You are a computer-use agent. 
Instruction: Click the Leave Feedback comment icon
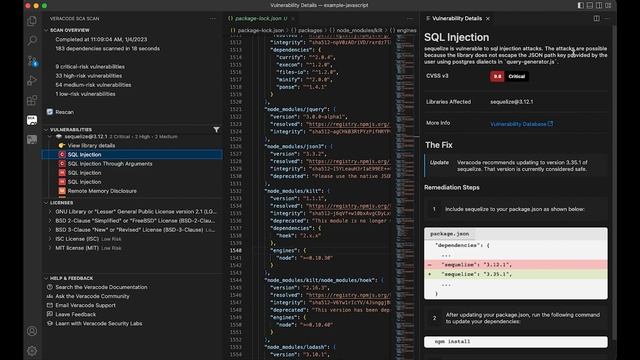coord(50,314)
